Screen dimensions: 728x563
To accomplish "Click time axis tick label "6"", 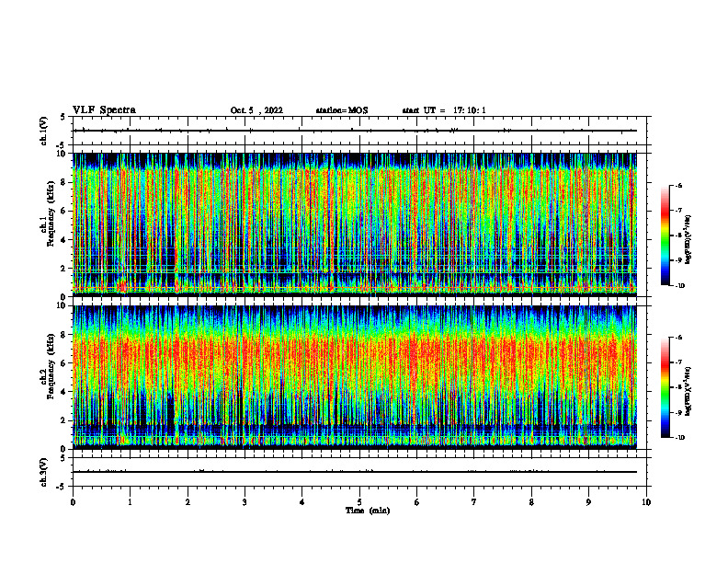I will click(417, 502).
